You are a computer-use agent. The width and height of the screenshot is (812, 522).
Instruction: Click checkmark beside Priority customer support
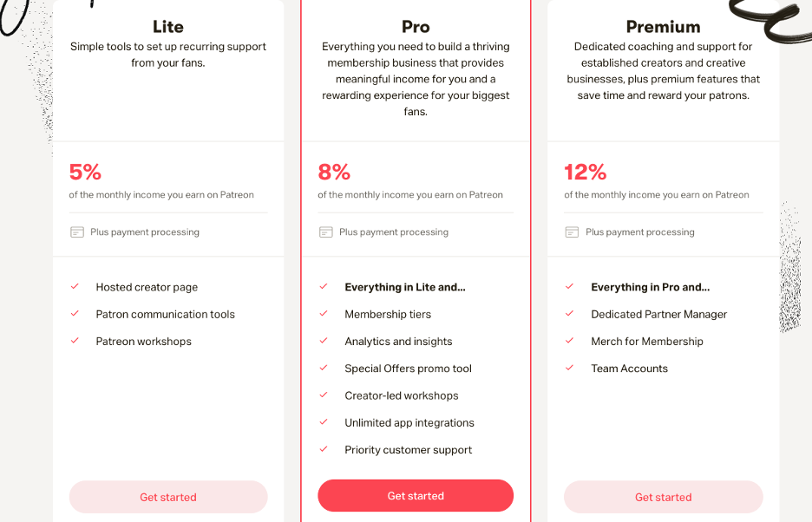point(323,449)
